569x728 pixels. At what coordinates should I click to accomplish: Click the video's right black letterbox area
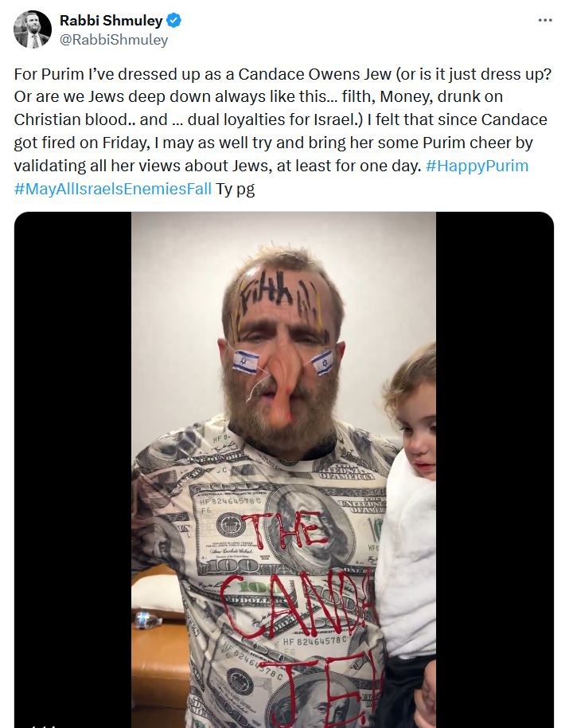(x=494, y=470)
